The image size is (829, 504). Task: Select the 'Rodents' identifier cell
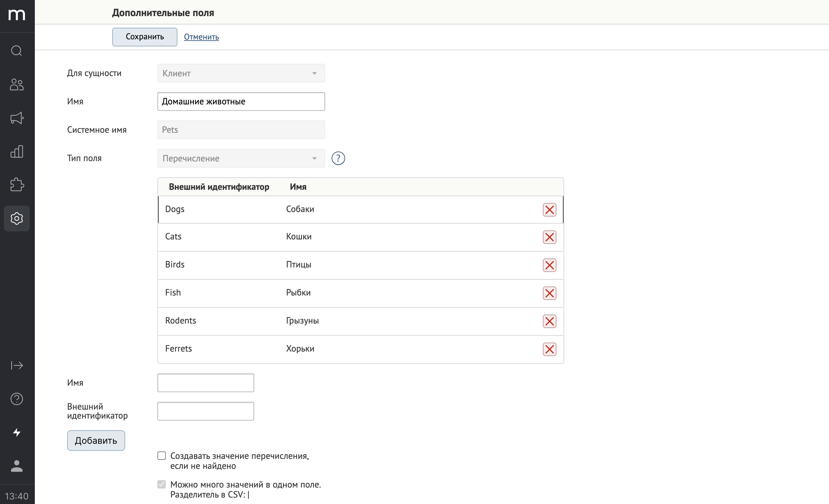click(x=180, y=320)
